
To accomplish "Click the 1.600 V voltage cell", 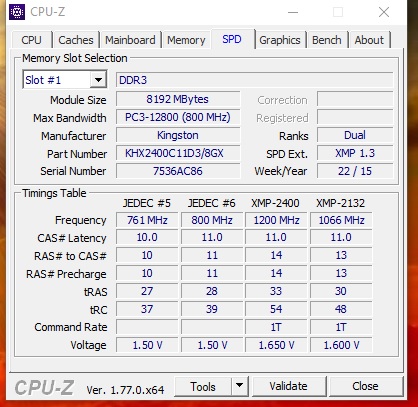I will [341, 345].
